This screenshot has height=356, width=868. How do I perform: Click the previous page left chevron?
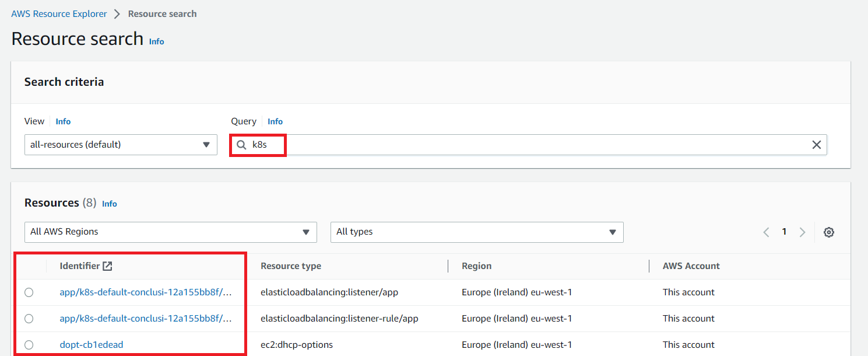[x=765, y=232]
